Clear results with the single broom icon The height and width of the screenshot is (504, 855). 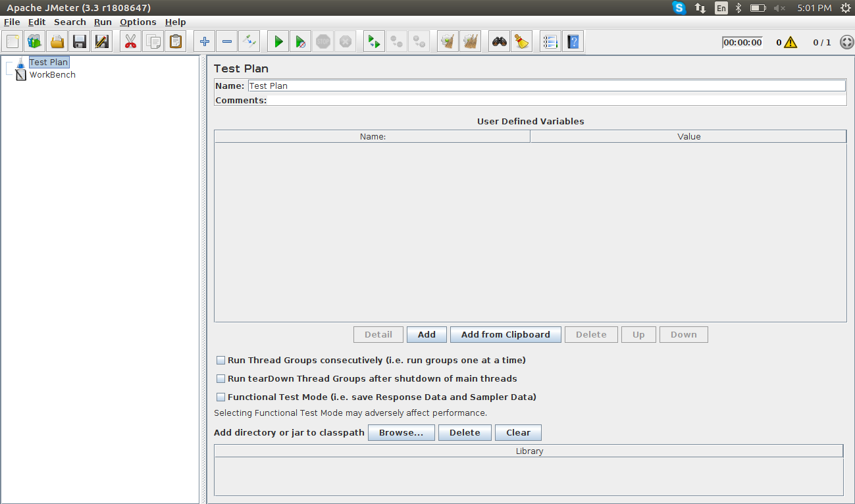(448, 42)
